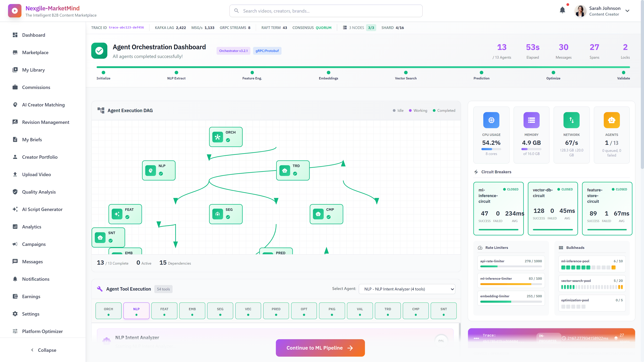Click the Platform Optimizer sidebar icon
Viewport: 644px width, 362px height.
pos(15,331)
